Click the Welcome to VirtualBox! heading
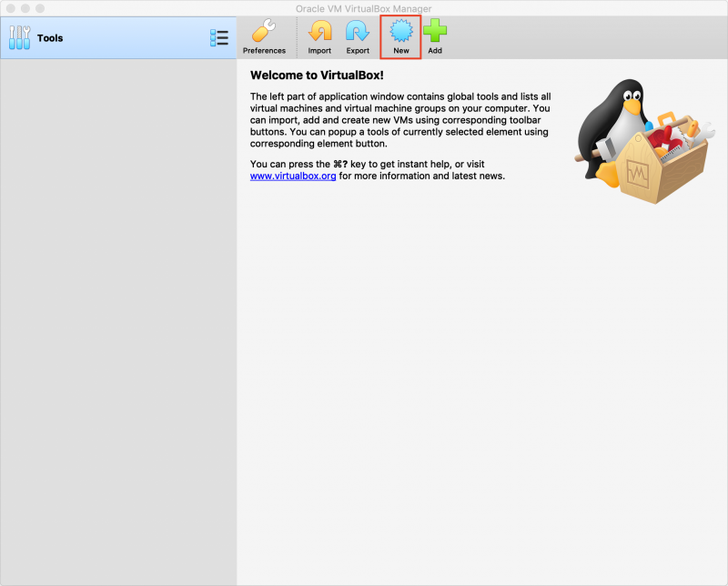The image size is (728, 586). 317,76
